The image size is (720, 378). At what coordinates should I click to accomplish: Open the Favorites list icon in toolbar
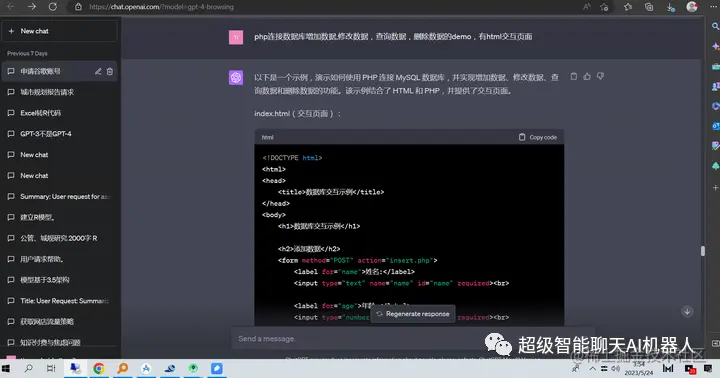coord(628,7)
